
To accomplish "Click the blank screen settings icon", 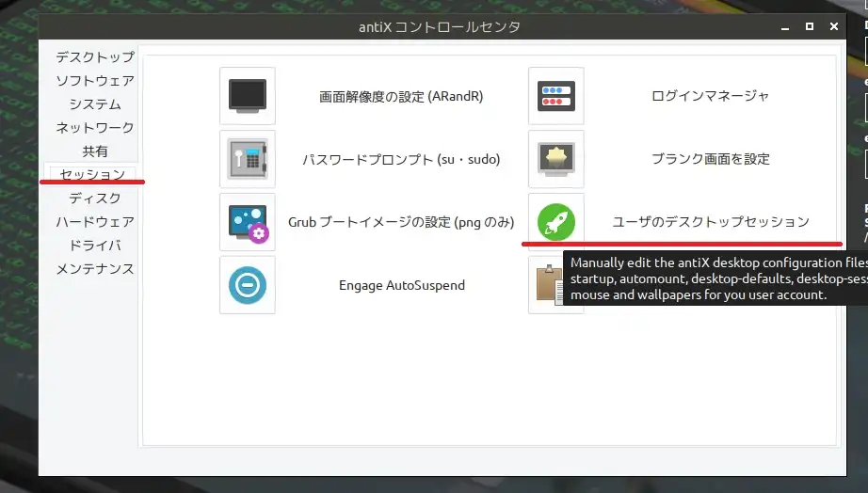I will click(555, 159).
